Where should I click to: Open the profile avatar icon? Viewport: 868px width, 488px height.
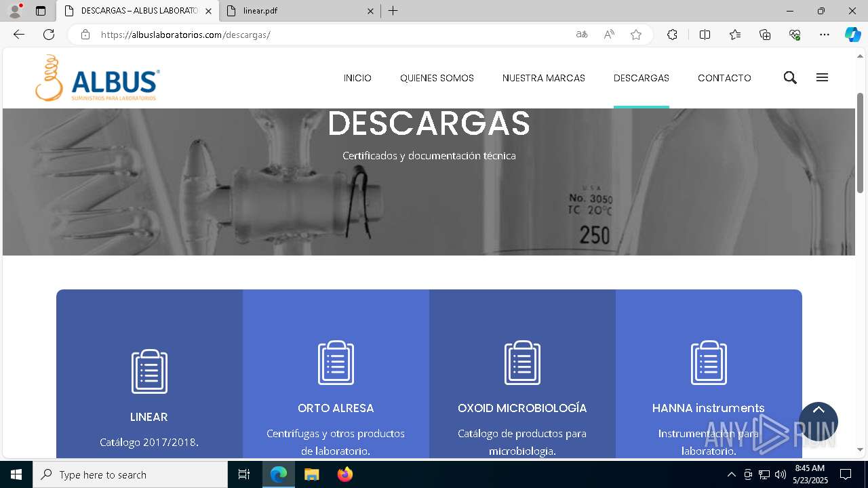click(x=14, y=11)
